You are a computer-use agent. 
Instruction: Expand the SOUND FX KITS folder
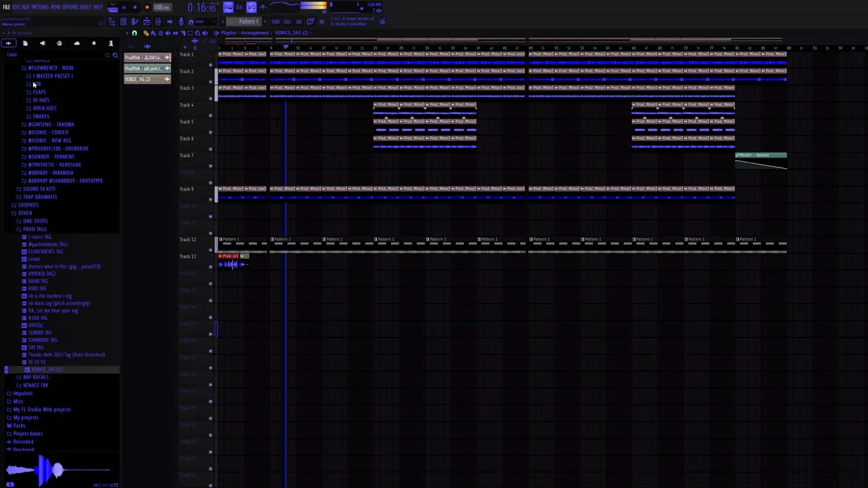coord(36,189)
